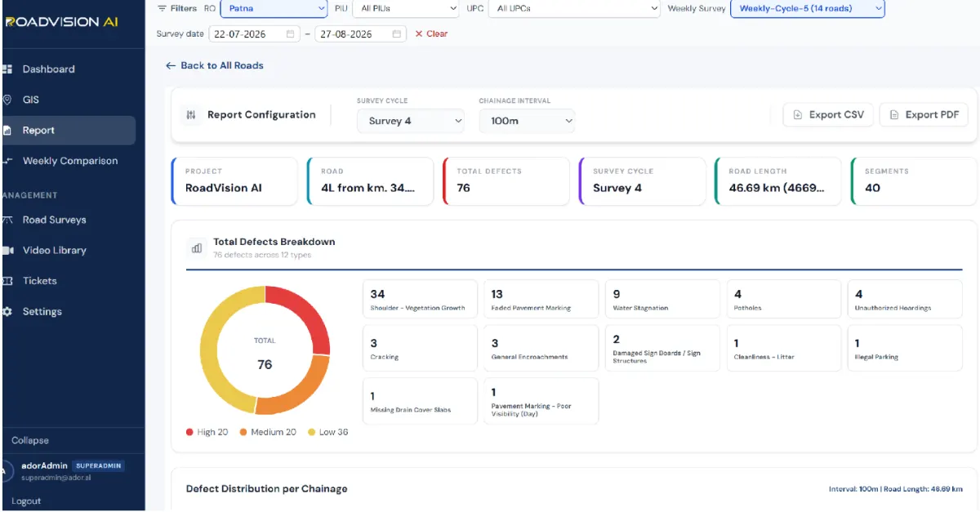980x512 pixels.
Task: Click the Filters icon in the top bar
Action: pyautogui.click(x=162, y=8)
